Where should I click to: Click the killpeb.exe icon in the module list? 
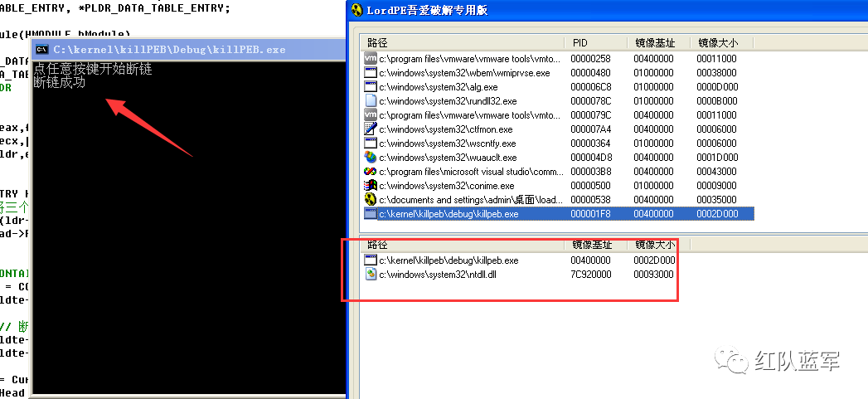371,260
